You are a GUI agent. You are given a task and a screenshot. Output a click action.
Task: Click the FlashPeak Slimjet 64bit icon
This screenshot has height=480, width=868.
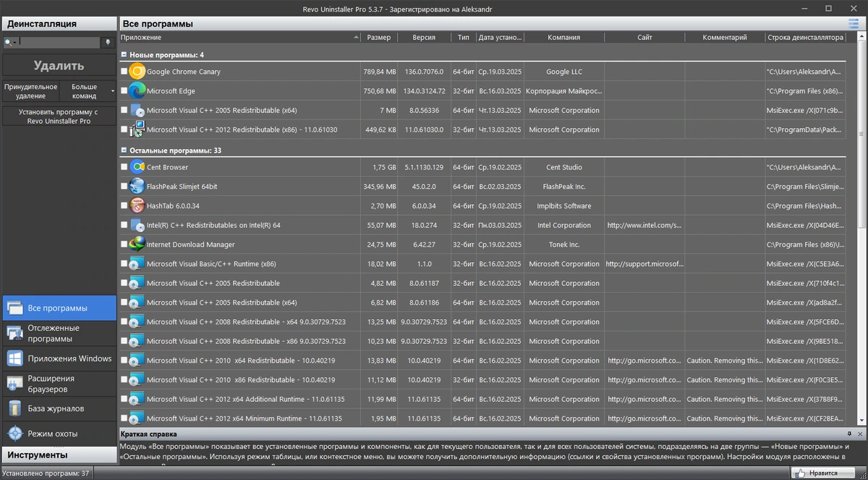pyautogui.click(x=137, y=187)
